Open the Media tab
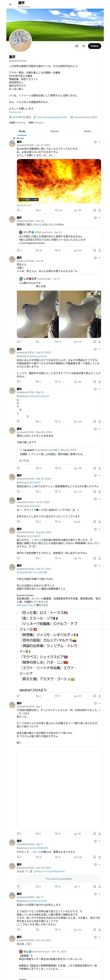This screenshot has height=980, width=110. [88, 131]
